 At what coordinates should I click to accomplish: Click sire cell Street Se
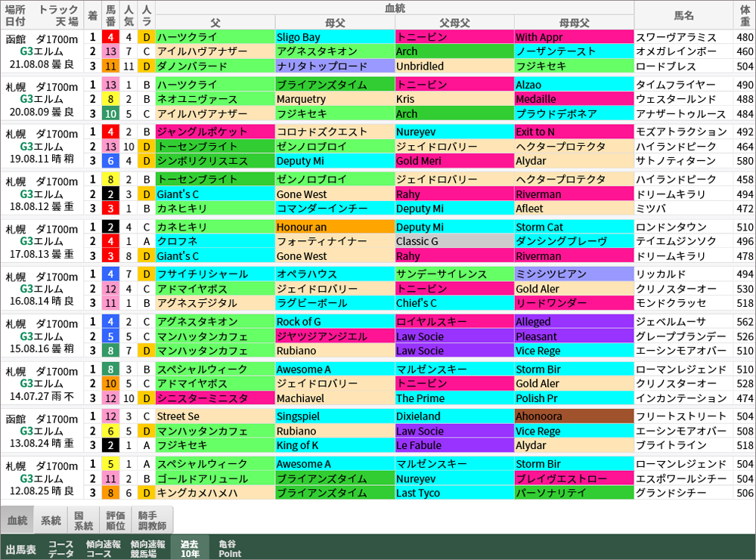[x=215, y=416]
